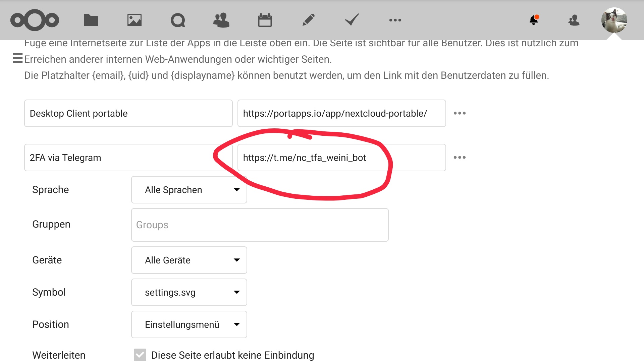Open the contacts menu in header
644x362 pixels.
point(574,20)
